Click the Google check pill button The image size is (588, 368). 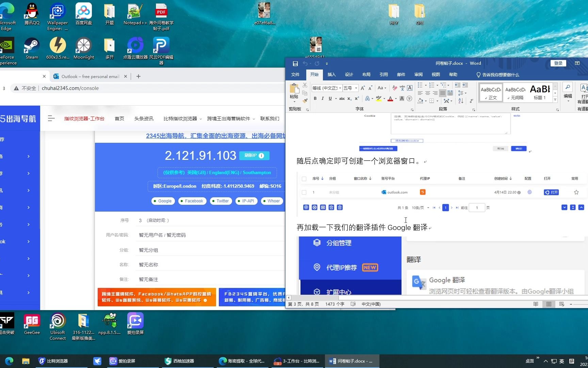point(163,201)
